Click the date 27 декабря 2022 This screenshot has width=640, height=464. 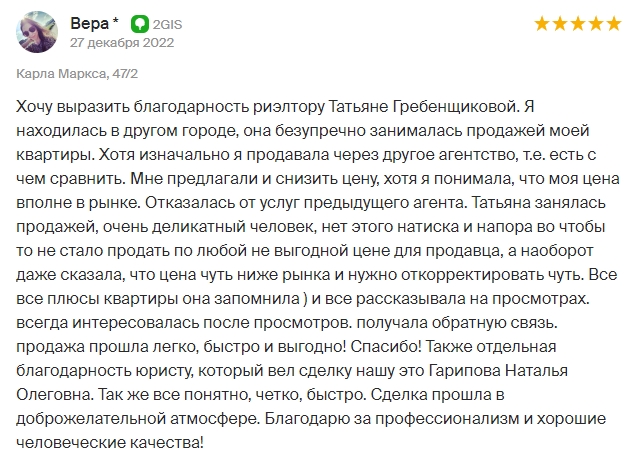point(122,42)
